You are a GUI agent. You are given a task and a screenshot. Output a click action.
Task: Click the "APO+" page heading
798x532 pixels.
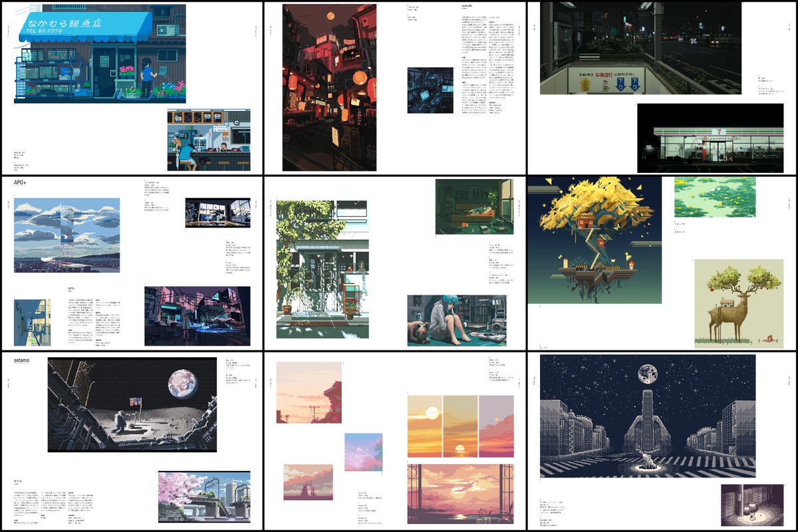(x=21, y=182)
